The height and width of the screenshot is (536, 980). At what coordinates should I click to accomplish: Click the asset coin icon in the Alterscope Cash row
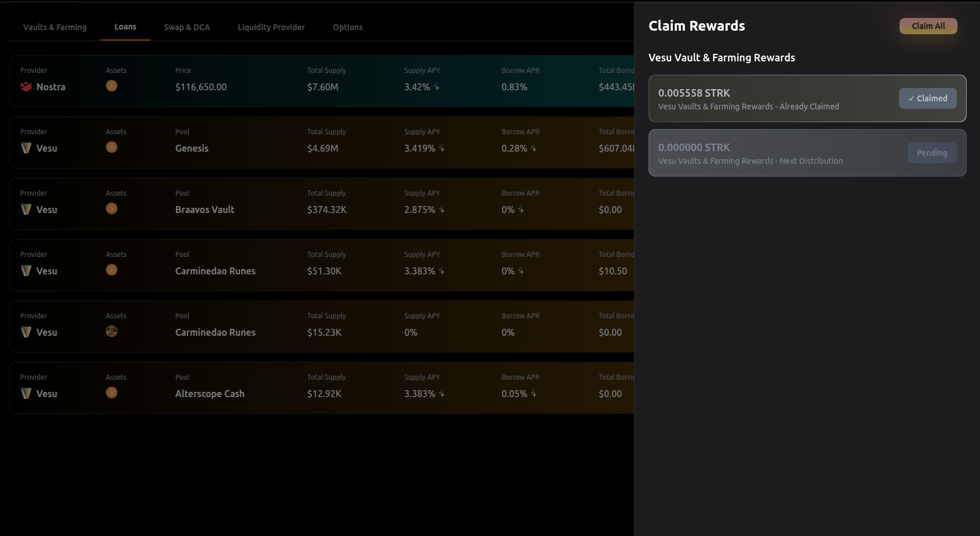[112, 392]
